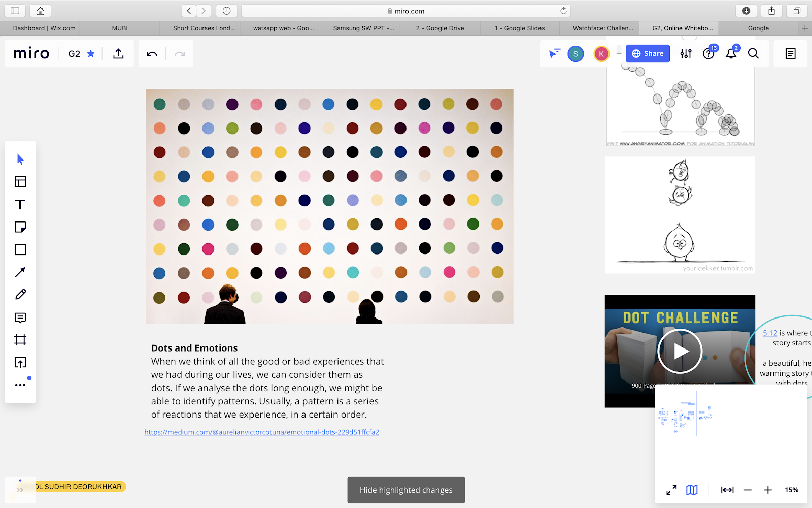Select the Comment tool
The width and height of the screenshot is (812, 508).
(20, 317)
